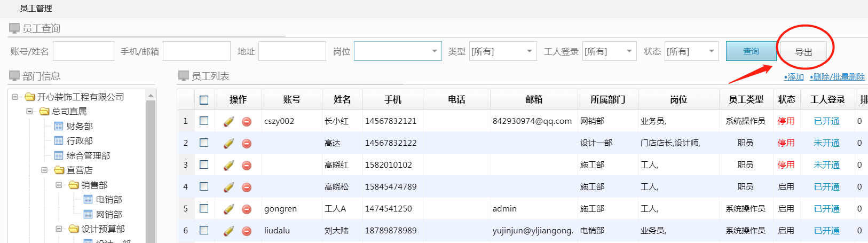Click the 员工管理 tab title
The width and height of the screenshot is (868, 243).
coord(36,9)
